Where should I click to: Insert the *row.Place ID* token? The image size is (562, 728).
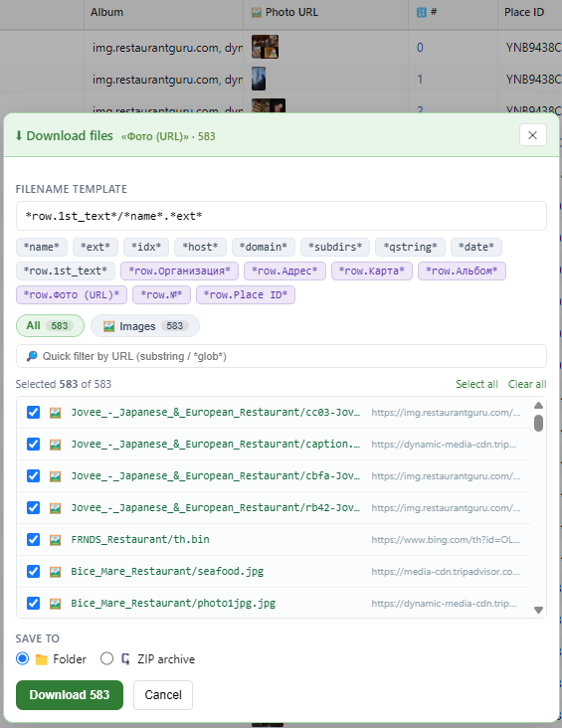[x=246, y=294]
